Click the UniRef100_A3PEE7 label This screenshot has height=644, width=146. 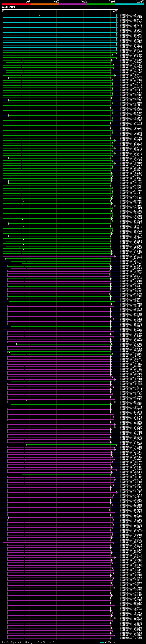pos(131,90)
